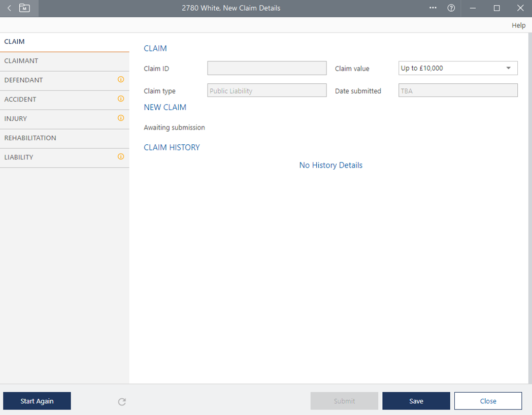Open the three-dot more options menu
Image resolution: width=532 pixels, height=415 pixels.
[433, 8]
